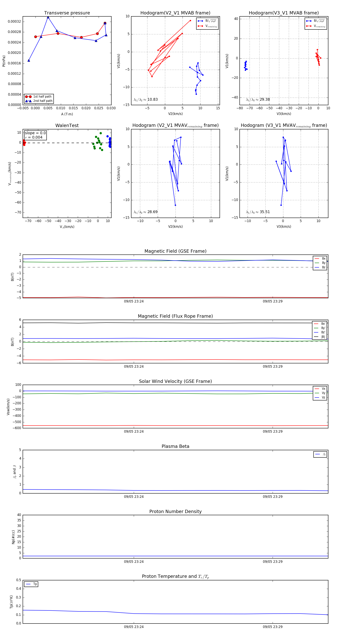Screen dimensions: 351x644
Task: Click the λ1/λ3 ≈ 29.38 annotation
Action: [x=258, y=100]
